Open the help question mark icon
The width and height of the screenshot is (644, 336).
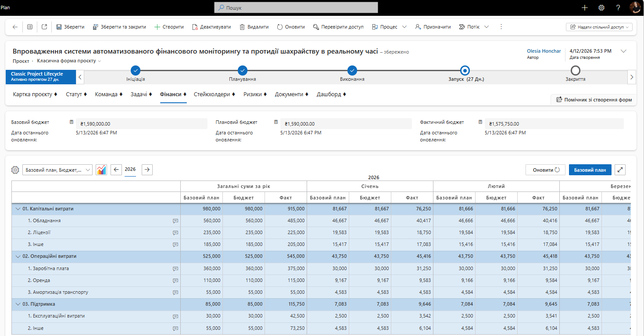(x=618, y=7)
